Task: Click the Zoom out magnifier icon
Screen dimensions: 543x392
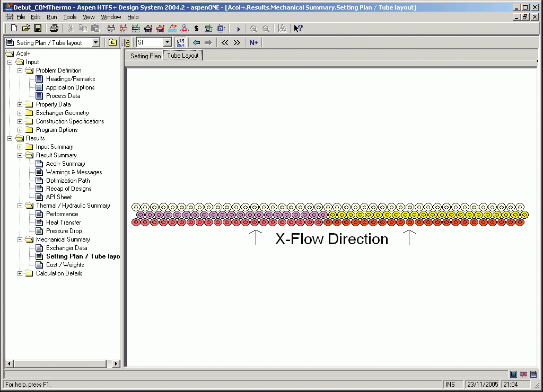Action: click(266, 29)
